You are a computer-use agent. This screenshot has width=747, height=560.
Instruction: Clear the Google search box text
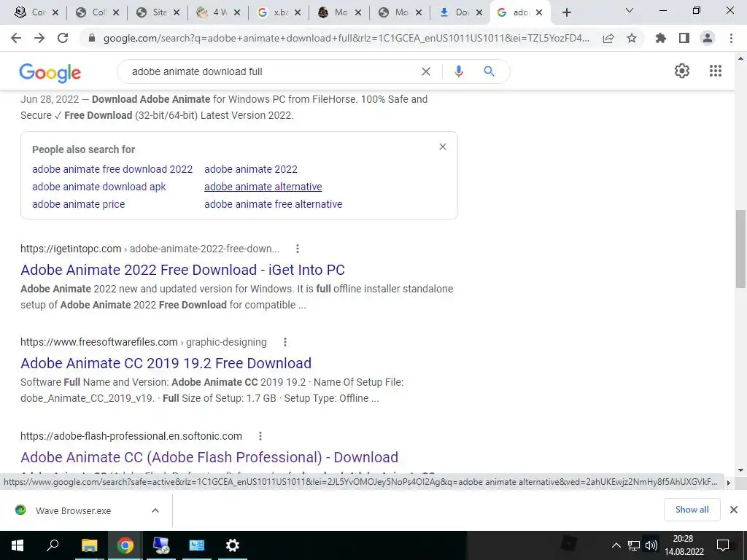426,71
